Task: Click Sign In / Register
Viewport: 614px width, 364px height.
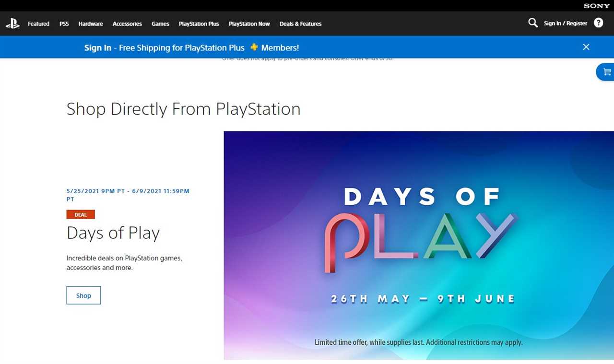Action: pos(565,23)
